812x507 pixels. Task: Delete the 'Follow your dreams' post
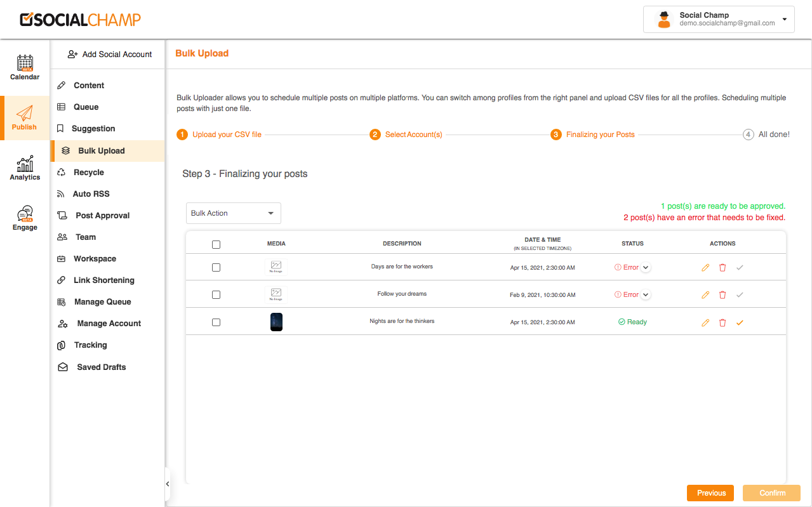pyautogui.click(x=722, y=295)
